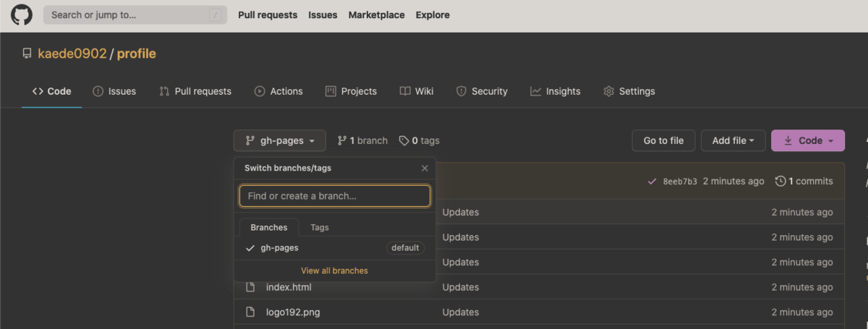The image size is (868, 329).
Task: Open Explore in top navigation
Action: click(x=433, y=14)
